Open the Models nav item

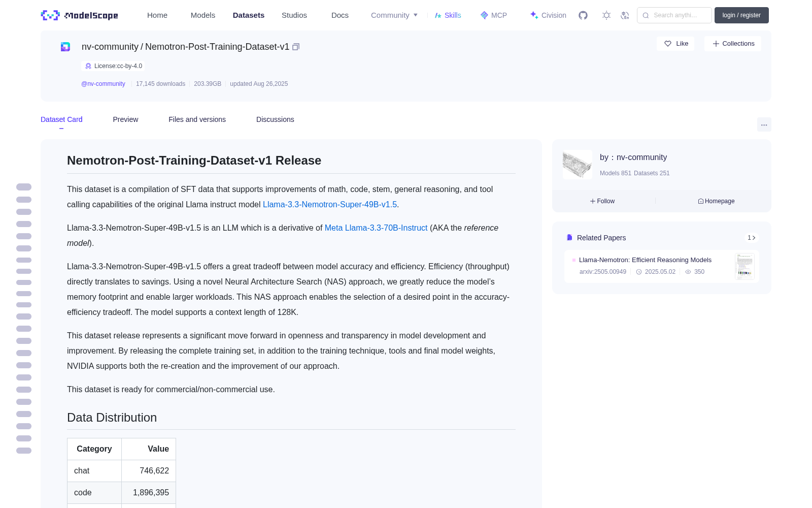click(x=203, y=15)
